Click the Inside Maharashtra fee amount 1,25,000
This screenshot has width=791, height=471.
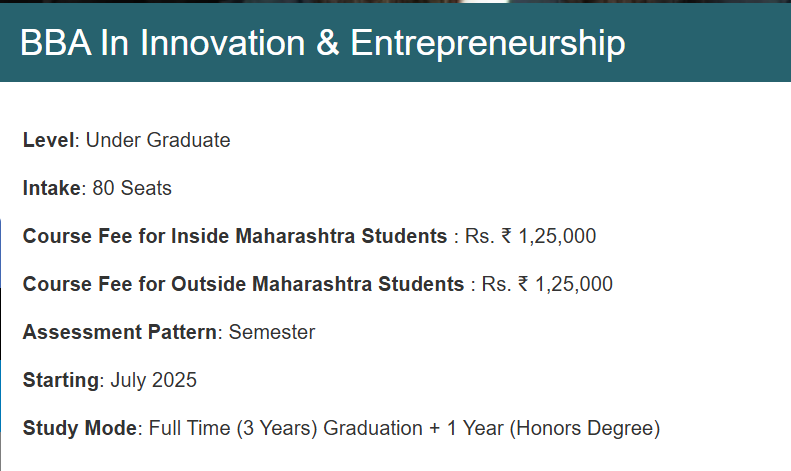[557, 236]
